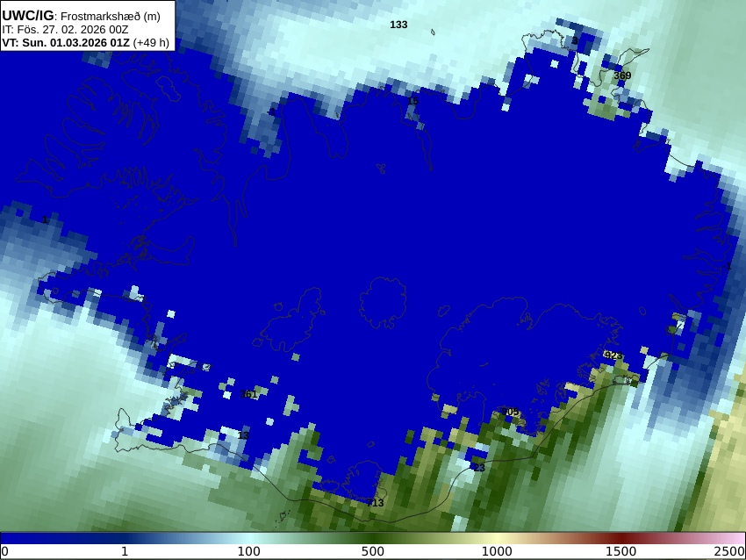Click the title text "UWC/IG: Frostmarkshæð (m)"

click(x=82, y=16)
